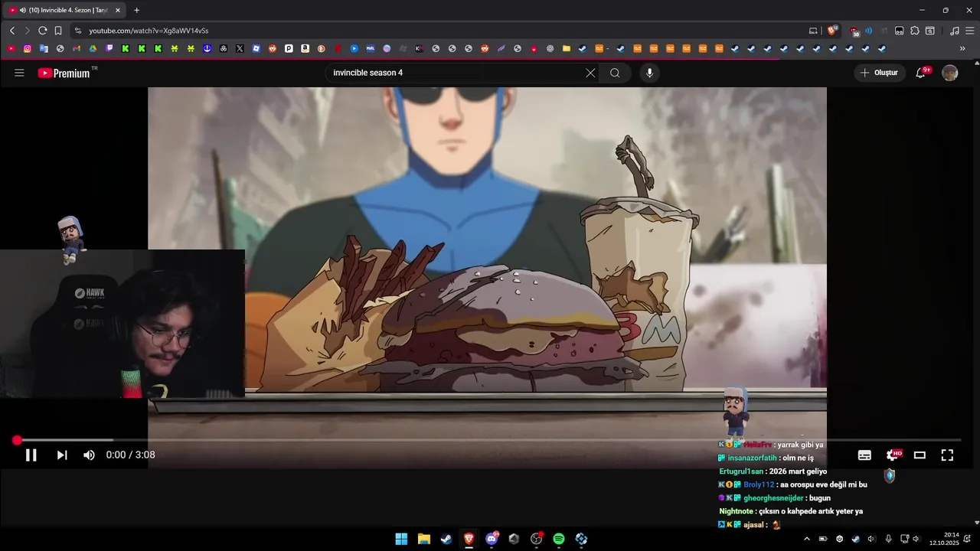Go back in the browser
The height and width of the screenshot is (551, 980).
[x=12, y=31]
